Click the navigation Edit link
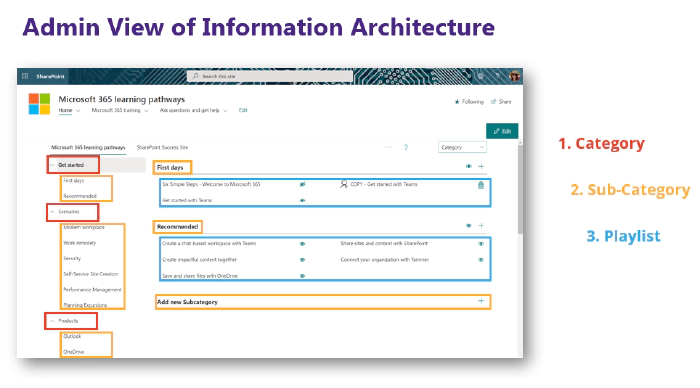 click(x=243, y=110)
